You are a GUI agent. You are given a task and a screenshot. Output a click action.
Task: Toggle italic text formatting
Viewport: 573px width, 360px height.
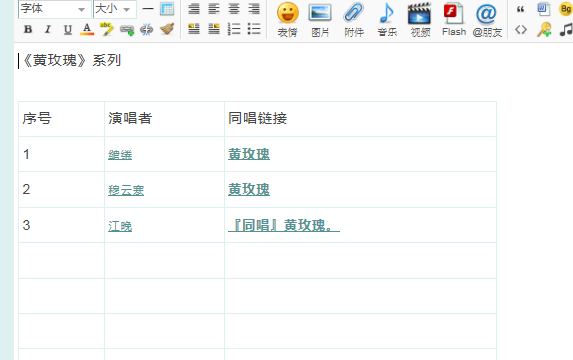pyautogui.click(x=48, y=29)
